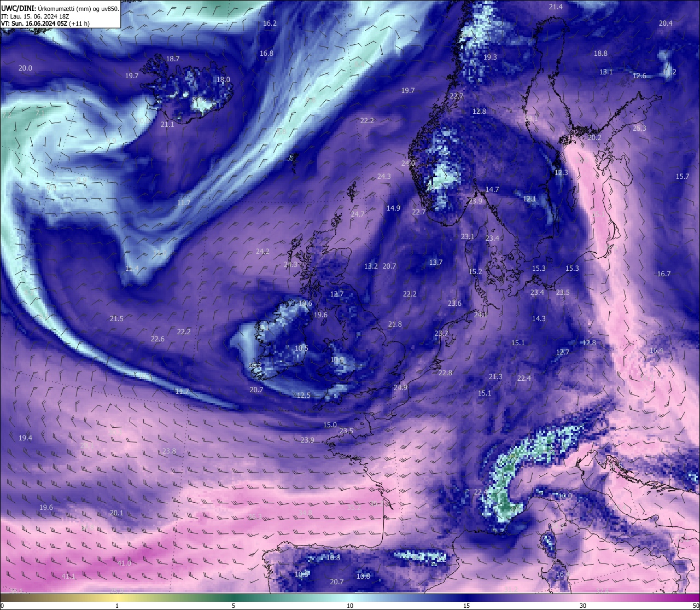Click the 'VT: Sun. 16.06.2024 05Z (+11 h)' line
This screenshot has width=700, height=610.
coord(45,24)
